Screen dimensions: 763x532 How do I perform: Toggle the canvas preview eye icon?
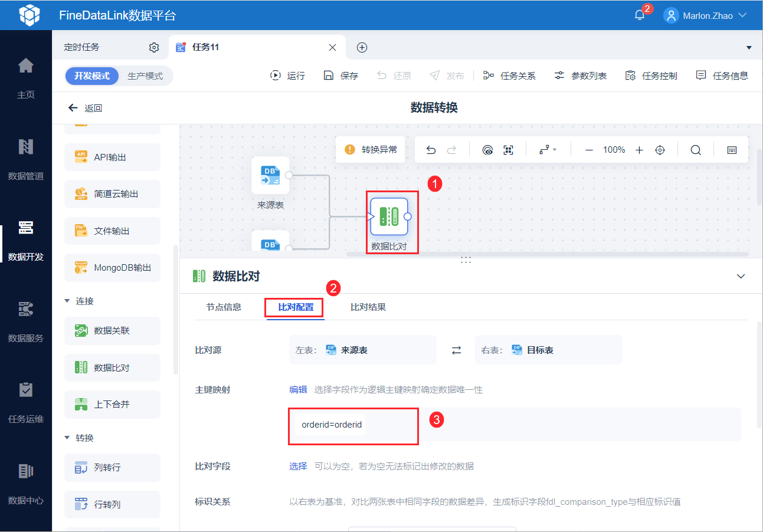[x=487, y=150]
